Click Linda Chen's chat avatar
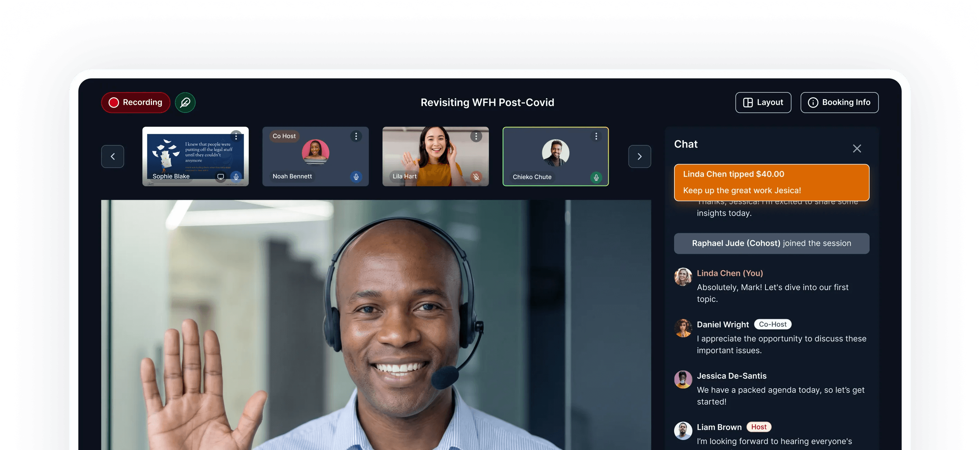The height and width of the screenshot is (450, 980). pyautogui.click(x=683, y=277)
